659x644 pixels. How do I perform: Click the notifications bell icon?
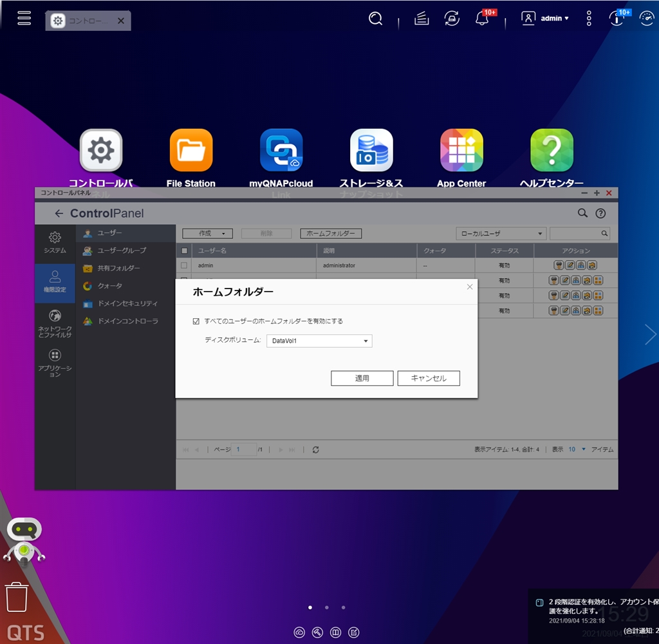pyautogui.click(x=482, y=19)
